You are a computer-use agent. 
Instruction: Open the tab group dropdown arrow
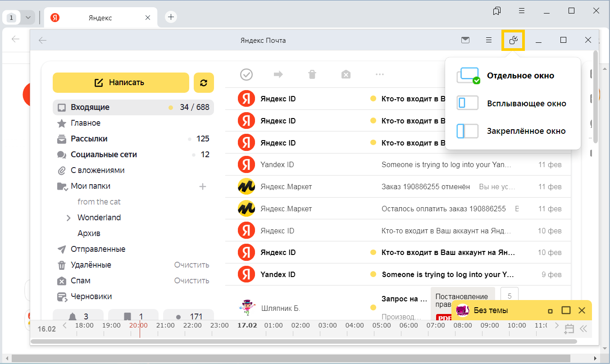pyautogui.click(x=28, y=18)
